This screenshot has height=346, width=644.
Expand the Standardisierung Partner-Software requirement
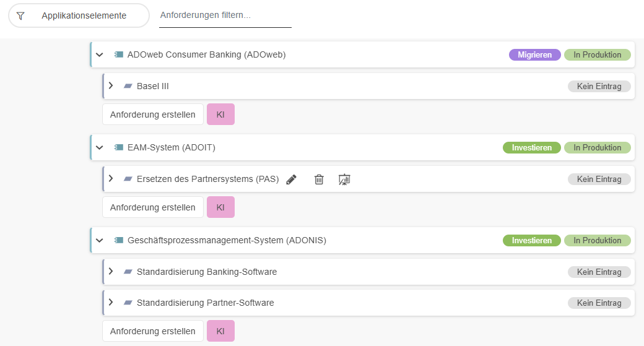(x=111, y=302)
